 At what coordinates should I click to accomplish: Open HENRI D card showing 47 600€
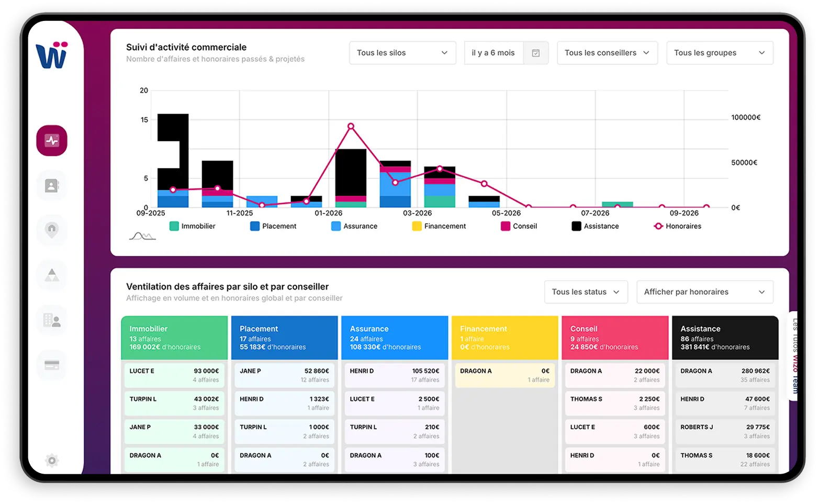(x=725, y=404)
